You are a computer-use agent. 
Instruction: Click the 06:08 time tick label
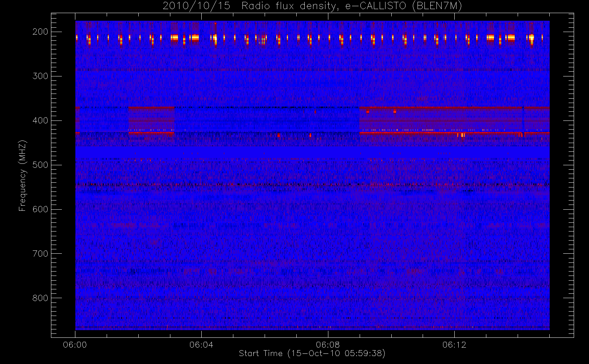[x=328, y=345]
